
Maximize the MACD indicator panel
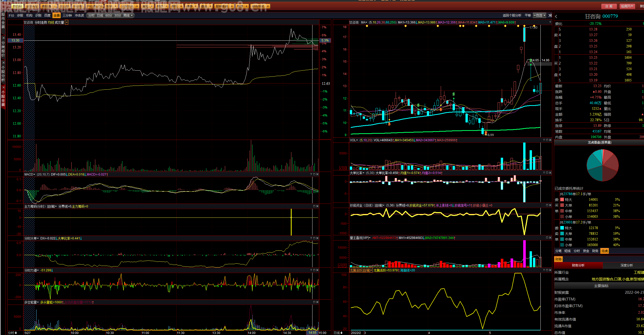(314, 174)
